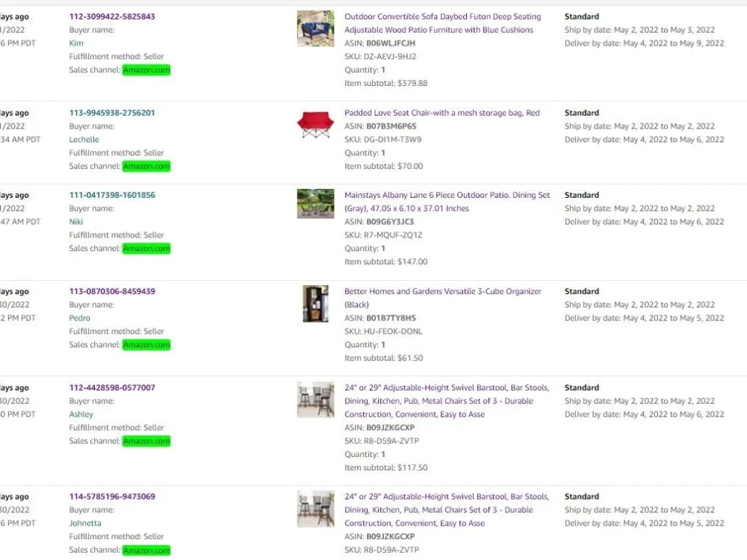Select SKU HU-FEOK-DONL
The width and height of the screenshot is (747, 560).
tap(393, 331)
